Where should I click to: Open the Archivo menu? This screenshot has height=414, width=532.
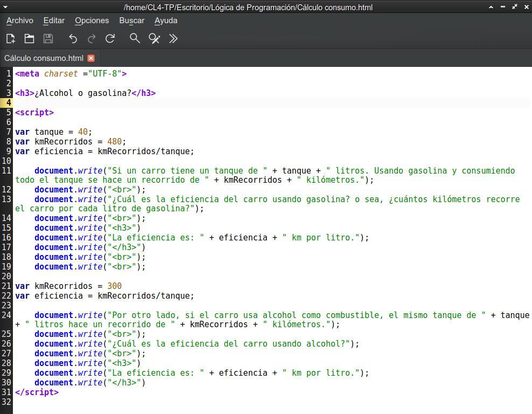pyautogui.click(x=20, y=20)
